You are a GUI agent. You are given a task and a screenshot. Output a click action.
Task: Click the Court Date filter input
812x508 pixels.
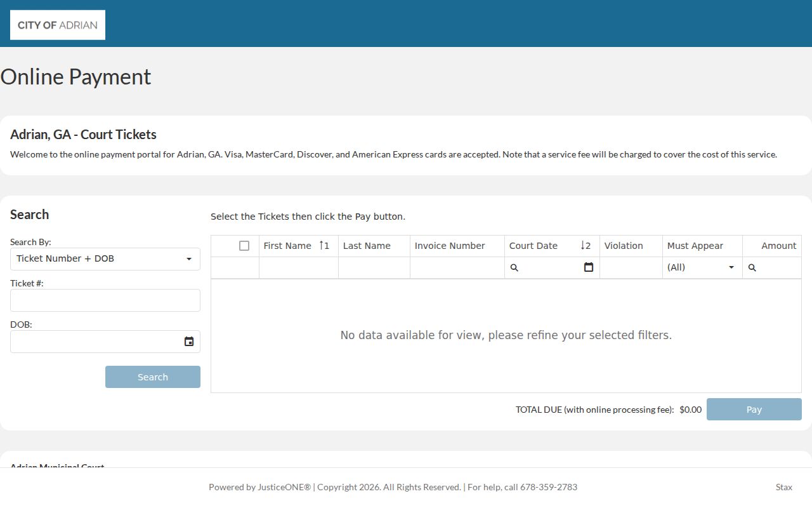(551, 267)
